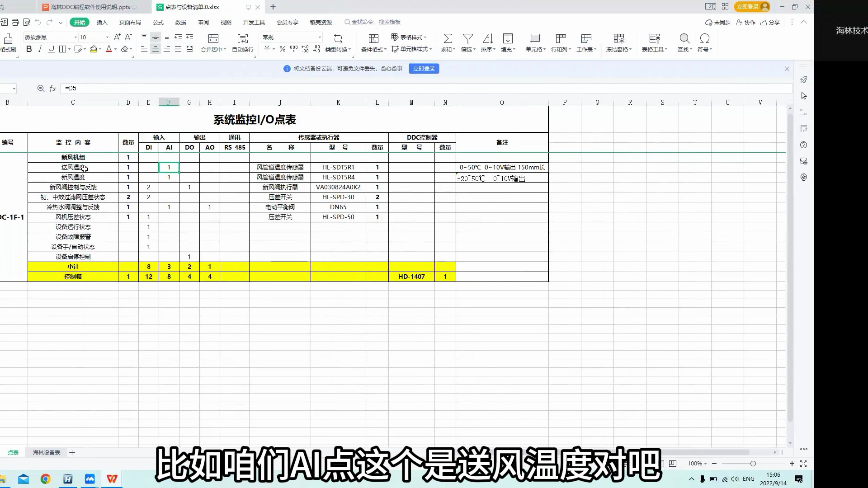This screenshot has width=868, height=488.
Task: Click the zoom slider handle
Action: click(x=753, y=464)
